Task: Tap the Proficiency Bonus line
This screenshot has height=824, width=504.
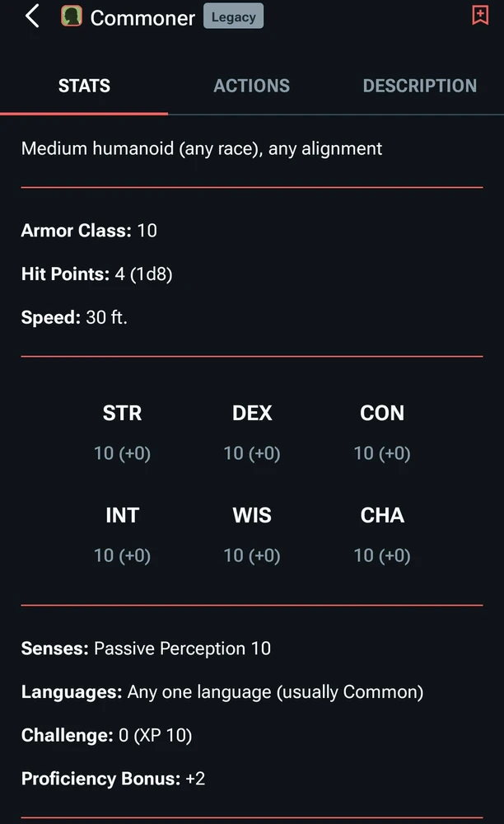Action: pyautogui.click(x=113, y=779)
